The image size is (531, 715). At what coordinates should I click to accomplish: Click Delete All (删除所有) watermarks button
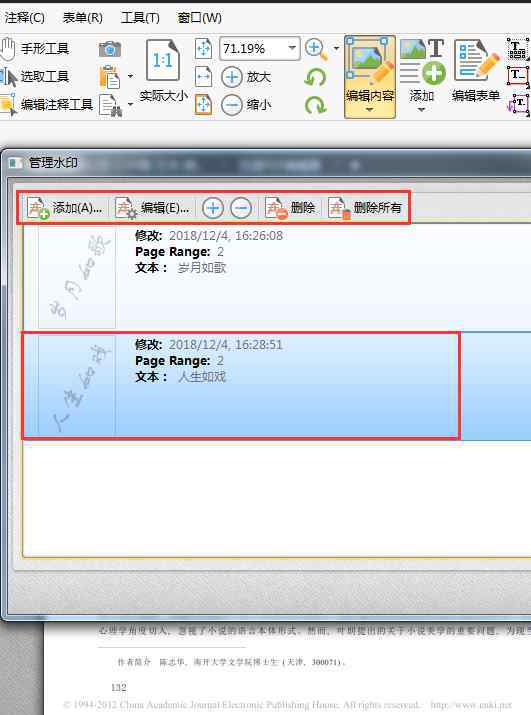click(x=365, y=208)
